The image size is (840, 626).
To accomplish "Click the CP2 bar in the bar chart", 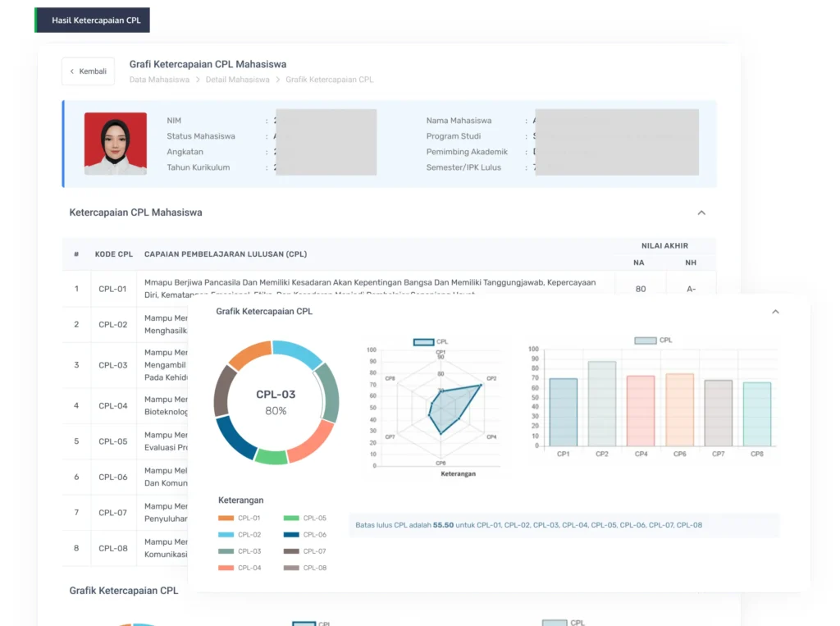I will click(602, 404).
